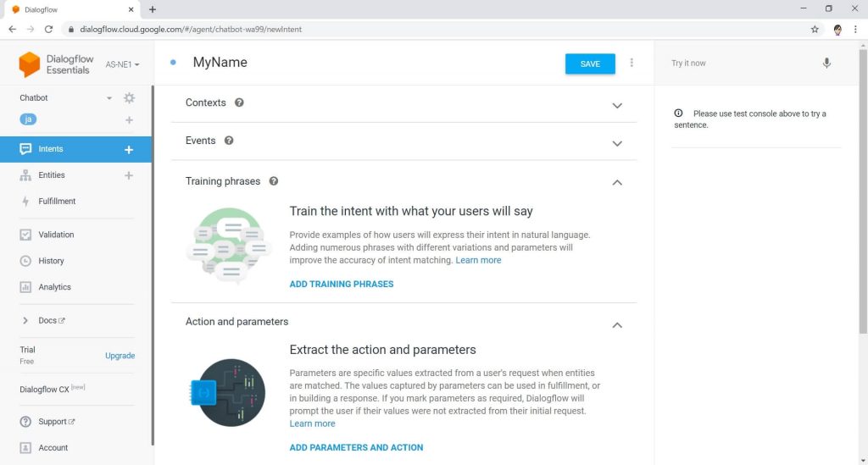Add a language with the plus icon
The image size is (868, 465).
129,120
